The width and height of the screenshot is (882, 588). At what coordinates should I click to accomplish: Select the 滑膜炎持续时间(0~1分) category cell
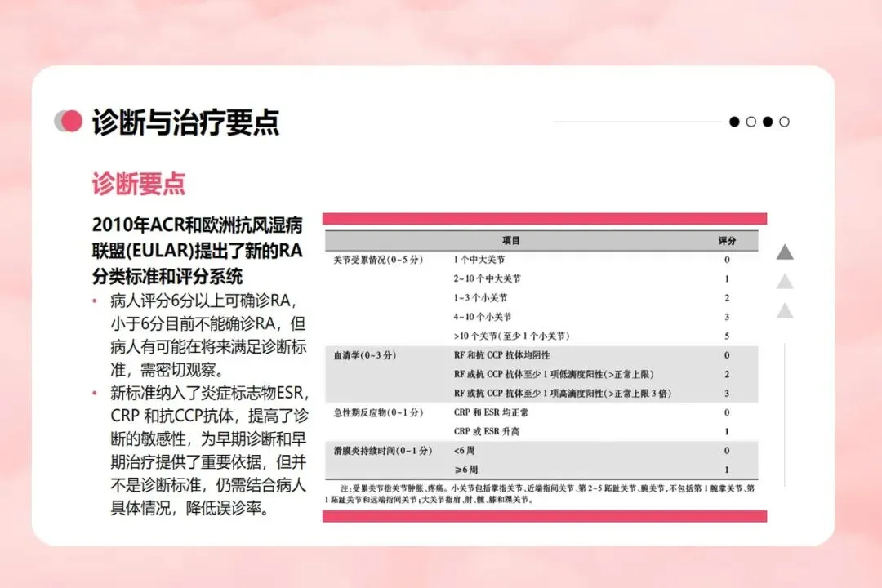click(382, 451)
